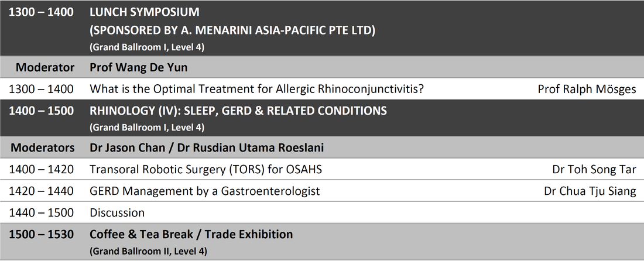Click the 1420 – 1440 time slot
Viewport: 644px width, 261px height.
(41, 191)
